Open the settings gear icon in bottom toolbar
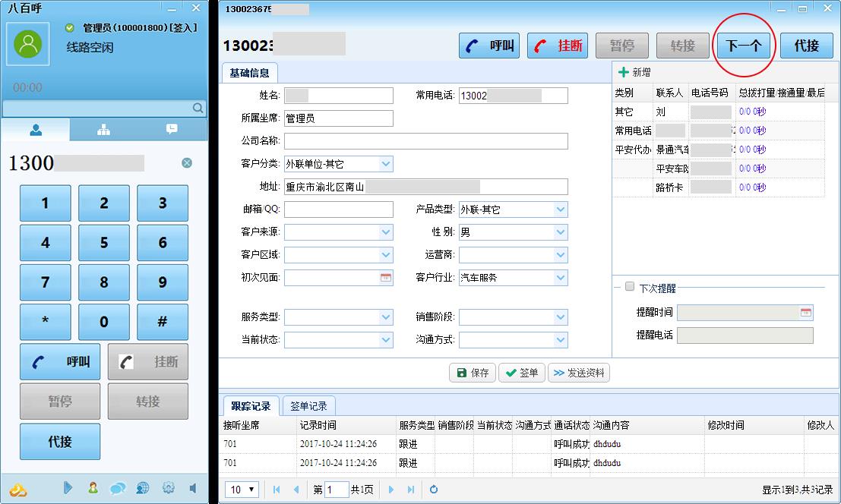The image size is (841, 504). [x=166, y=490]
